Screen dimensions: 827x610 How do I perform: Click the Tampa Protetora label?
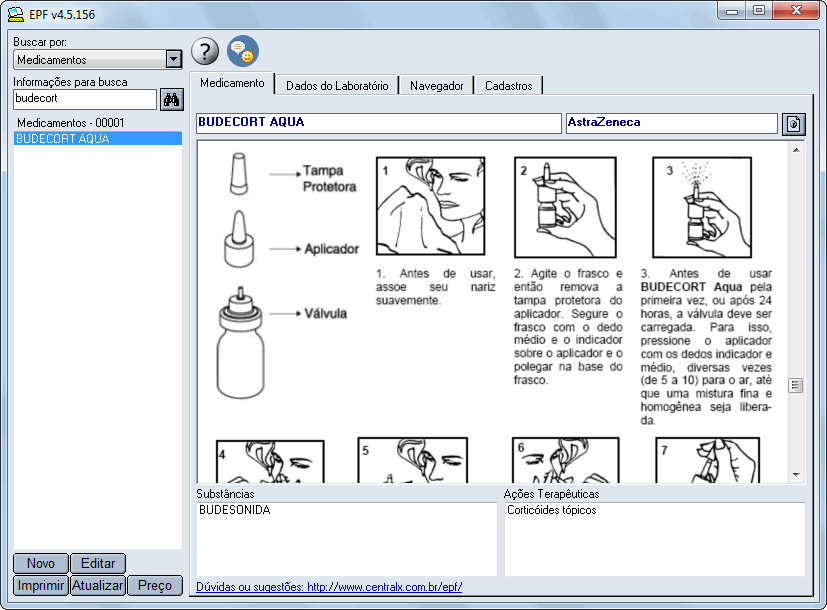[329, 178]
